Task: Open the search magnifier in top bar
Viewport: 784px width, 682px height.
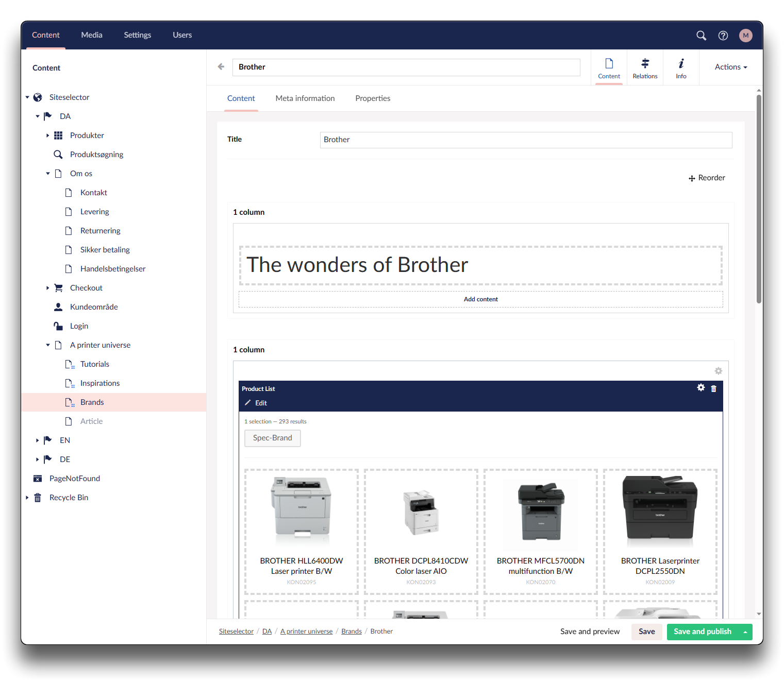Action: click(x=701, y=36)
